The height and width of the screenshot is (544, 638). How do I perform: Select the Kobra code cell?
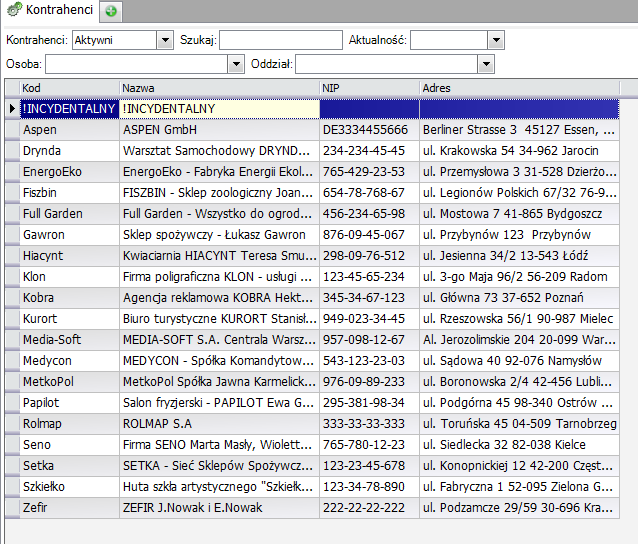click(69, 298)
